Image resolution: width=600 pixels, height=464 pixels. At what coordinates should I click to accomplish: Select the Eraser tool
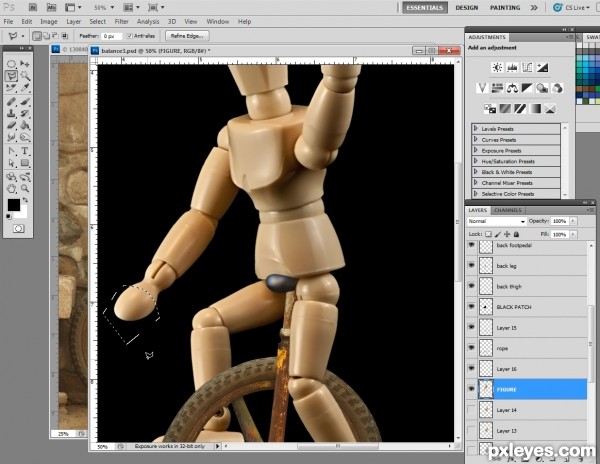pyautogui.click(x=11, y=125)
